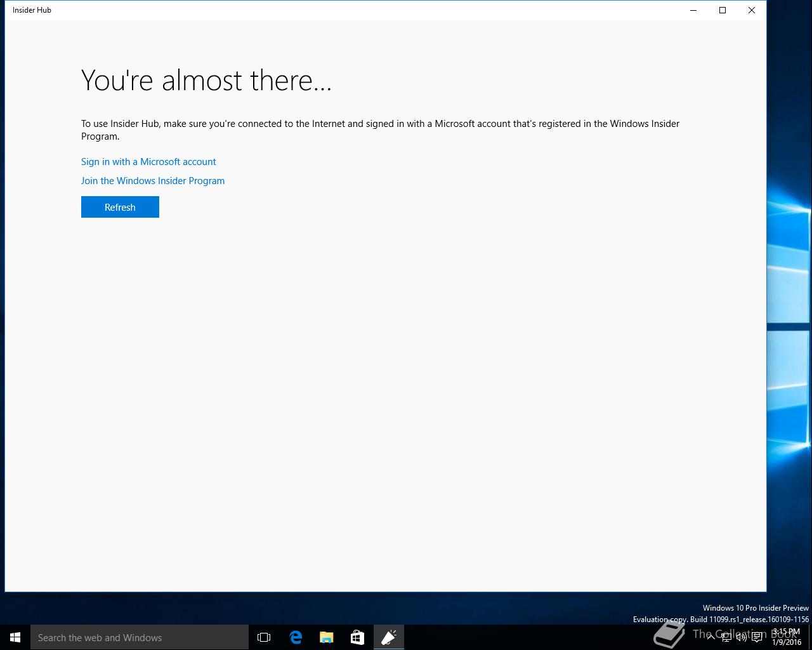Click the Refresh button

(120, 207)
